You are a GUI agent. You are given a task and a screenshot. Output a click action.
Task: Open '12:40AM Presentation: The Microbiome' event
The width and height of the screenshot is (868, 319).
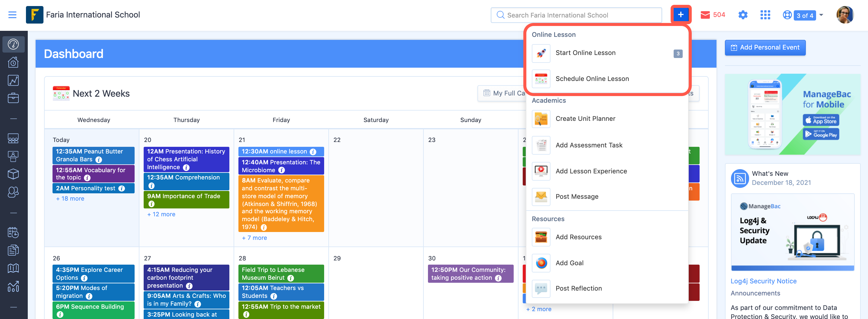pyautogui.click(x=281, y=166)
